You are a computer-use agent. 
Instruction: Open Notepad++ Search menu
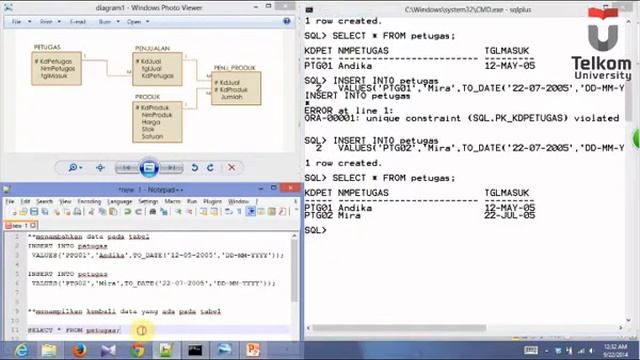tap(44, 202)
